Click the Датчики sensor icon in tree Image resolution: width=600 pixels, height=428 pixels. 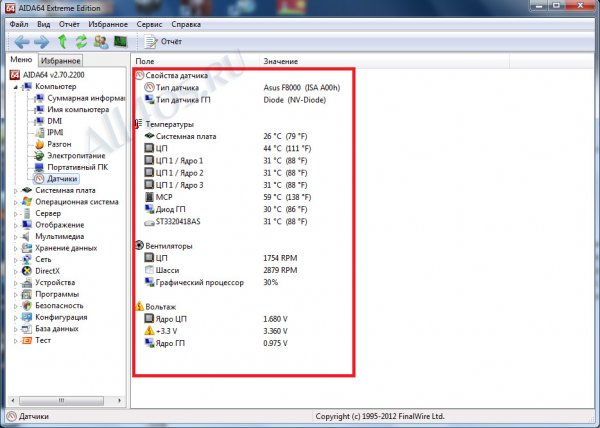coord(39,179)
